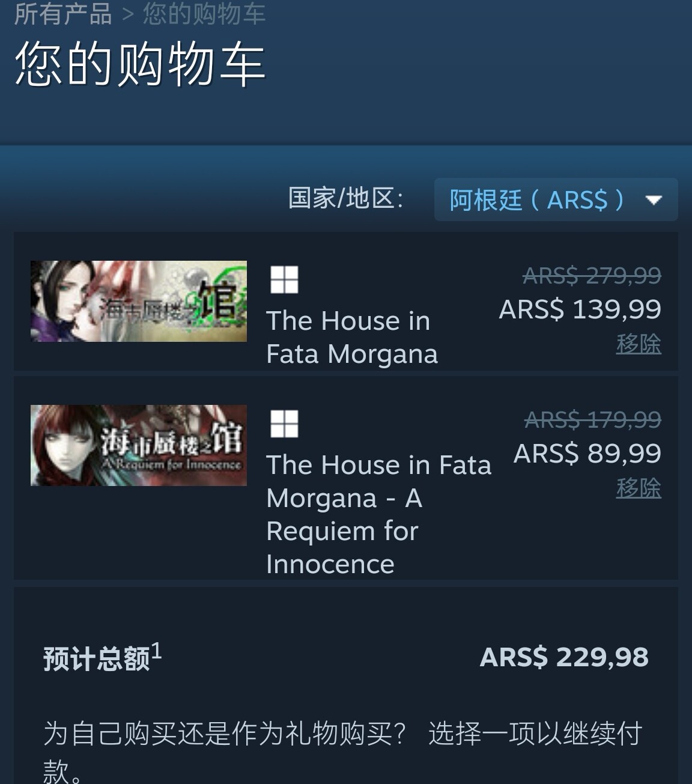Click the title The House in Fata Morgana
Screen dimensions: 692x784
(352, 337)
